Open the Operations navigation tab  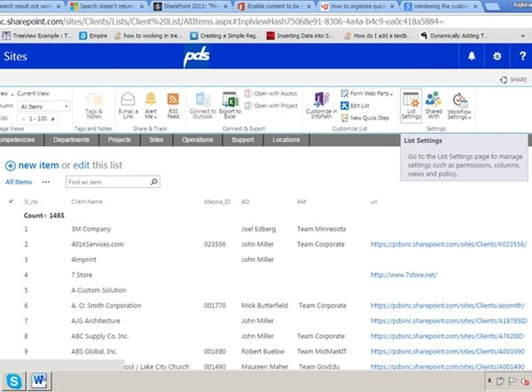197,140
